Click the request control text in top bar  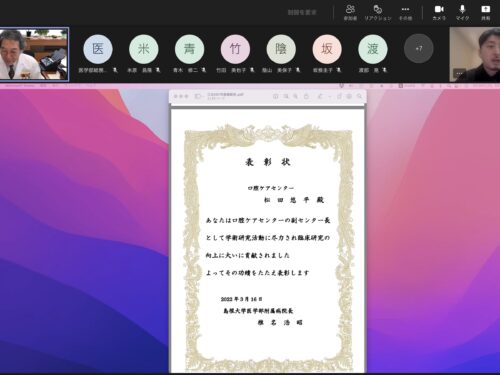(x=302, y=13)
